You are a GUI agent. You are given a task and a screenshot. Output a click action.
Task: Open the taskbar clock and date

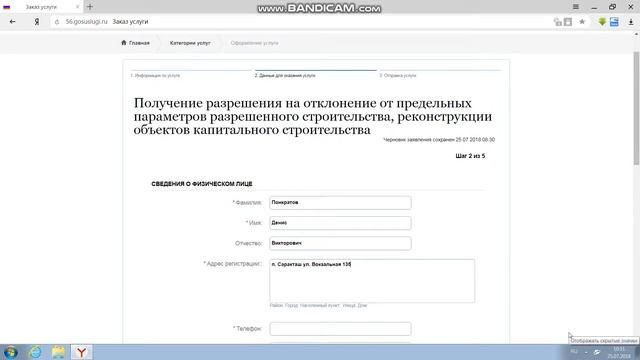(619, 353)
